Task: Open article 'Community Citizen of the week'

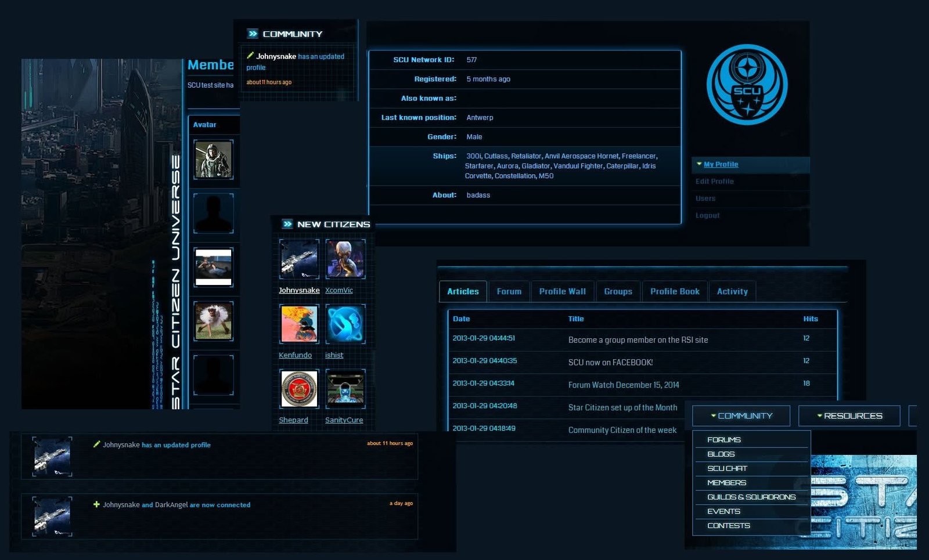Action: click(x=622, y=430)
